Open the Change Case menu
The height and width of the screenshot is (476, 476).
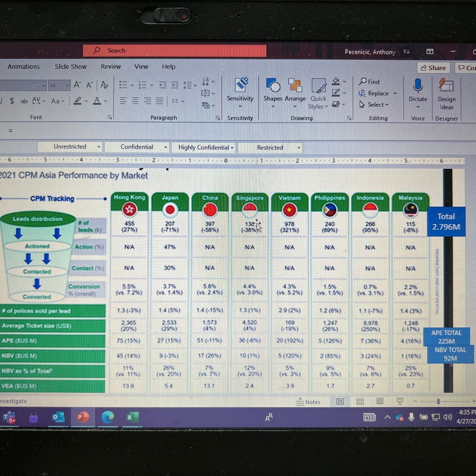pos(57,101)
